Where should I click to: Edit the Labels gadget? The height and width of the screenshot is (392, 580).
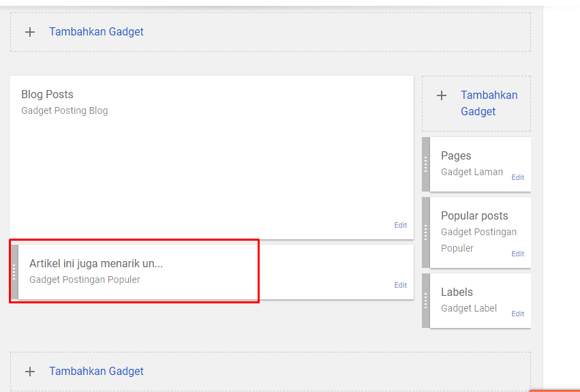(x=517, y=314)
